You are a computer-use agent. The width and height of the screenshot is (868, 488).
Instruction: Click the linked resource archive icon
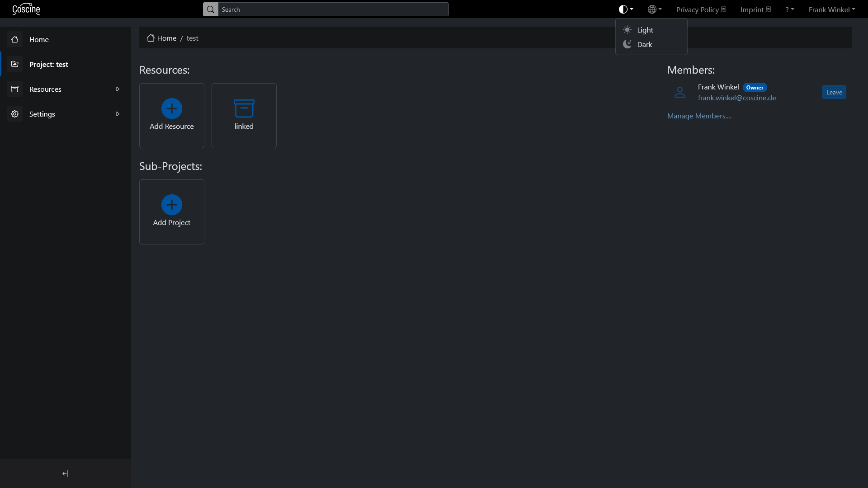click(244, 108)
